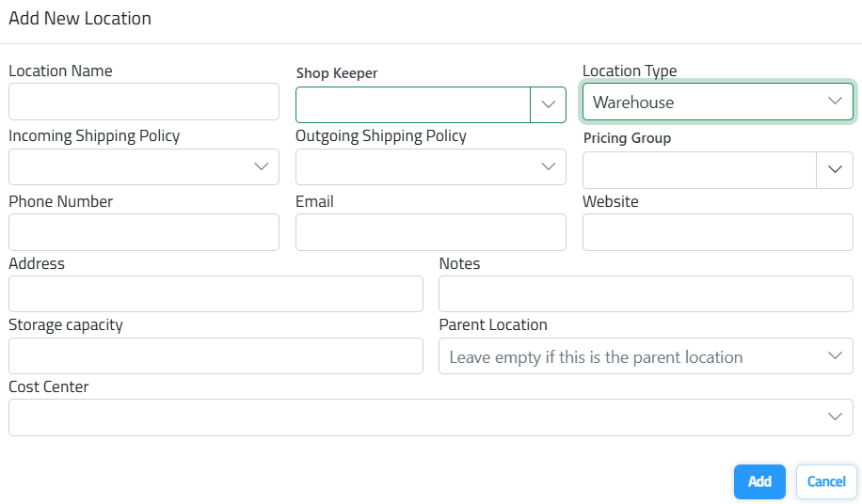
Task: Click the Shop Keeper dropdown arrow button
Action: click(548, 104)
